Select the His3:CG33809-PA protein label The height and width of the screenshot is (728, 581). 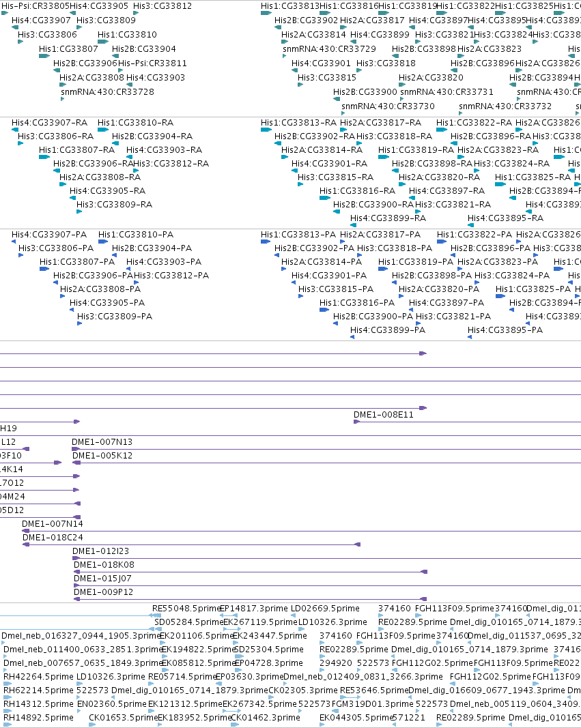[x=115, y=316]
